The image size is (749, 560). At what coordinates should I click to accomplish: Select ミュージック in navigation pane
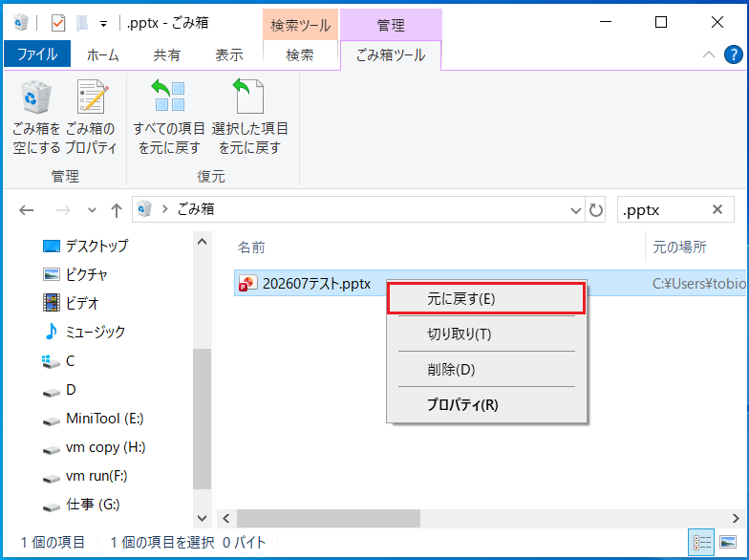(84, 333)
